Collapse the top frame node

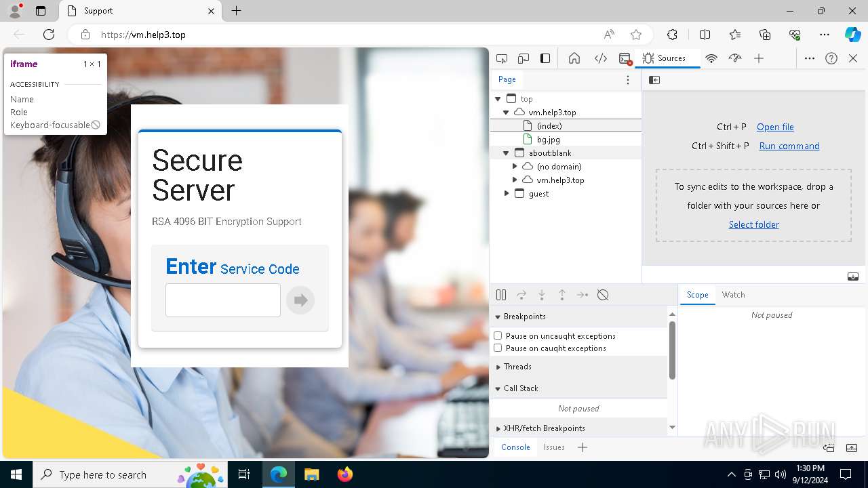498,99
